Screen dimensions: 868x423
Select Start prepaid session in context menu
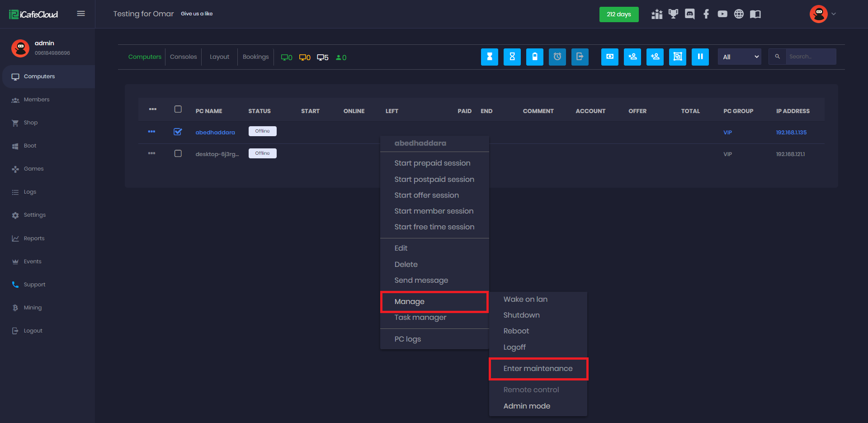[432, 163]
